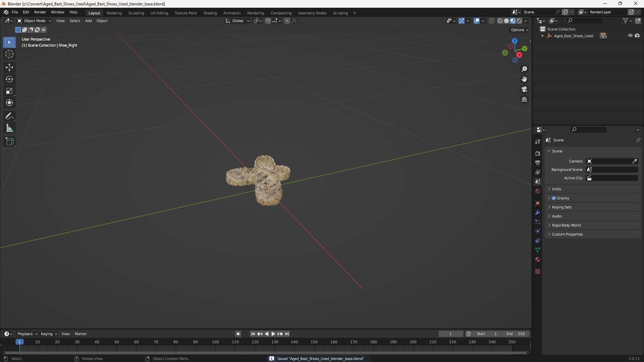Viewport: 644px width, 362px height.
Task: Open the Material properties tab
Action: tap(538, 259)
